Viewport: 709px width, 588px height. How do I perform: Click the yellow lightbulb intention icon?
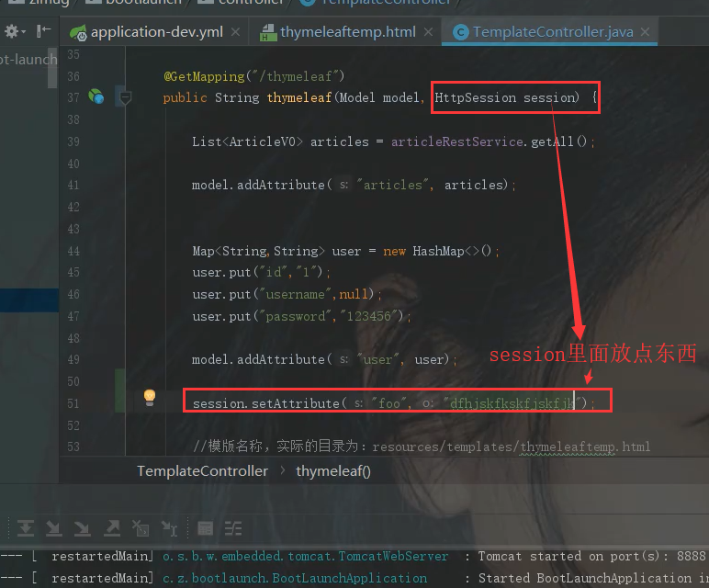(x=150, y=397)
